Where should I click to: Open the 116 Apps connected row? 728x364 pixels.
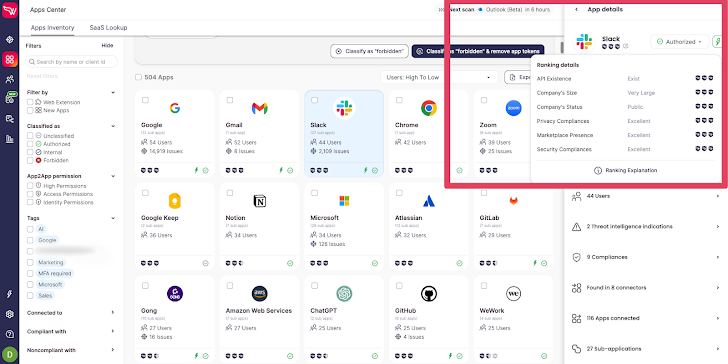(x=646, y=318)
